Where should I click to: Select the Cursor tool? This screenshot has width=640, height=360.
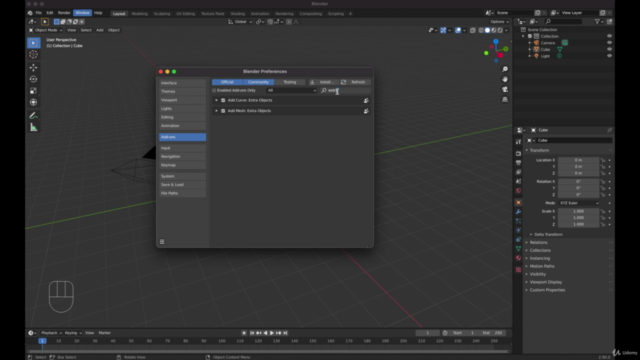[33, 55]
